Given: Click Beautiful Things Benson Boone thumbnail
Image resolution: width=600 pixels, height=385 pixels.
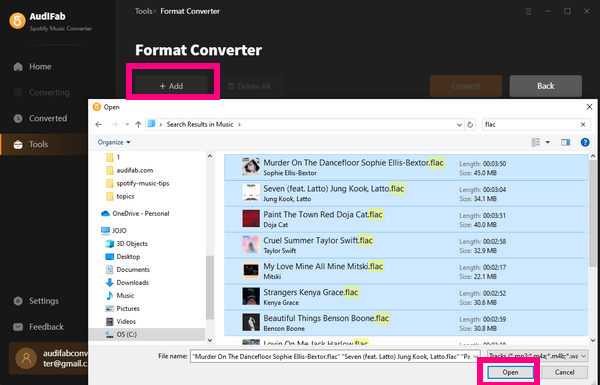Looking at the screenshot, I should [251, 323].
